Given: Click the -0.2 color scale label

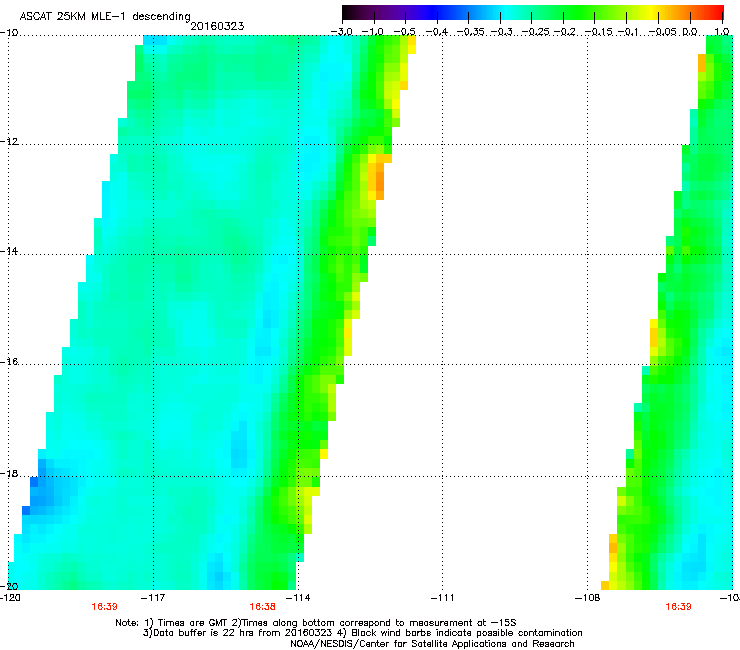Looking at the screenshot, I should (565, 32).
